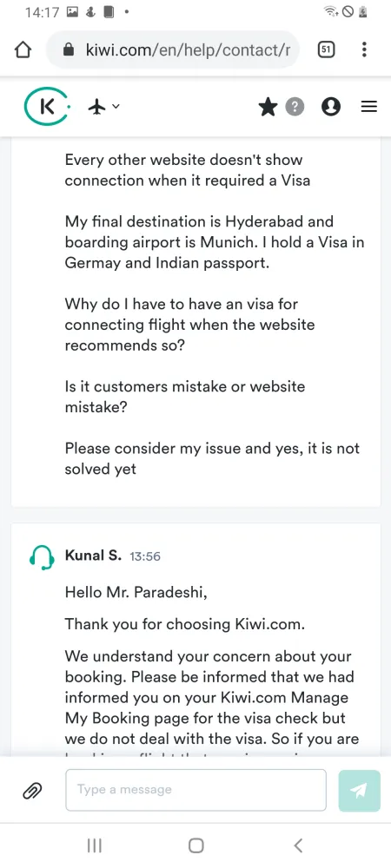Open help via question mark icon

coord(295,107)
